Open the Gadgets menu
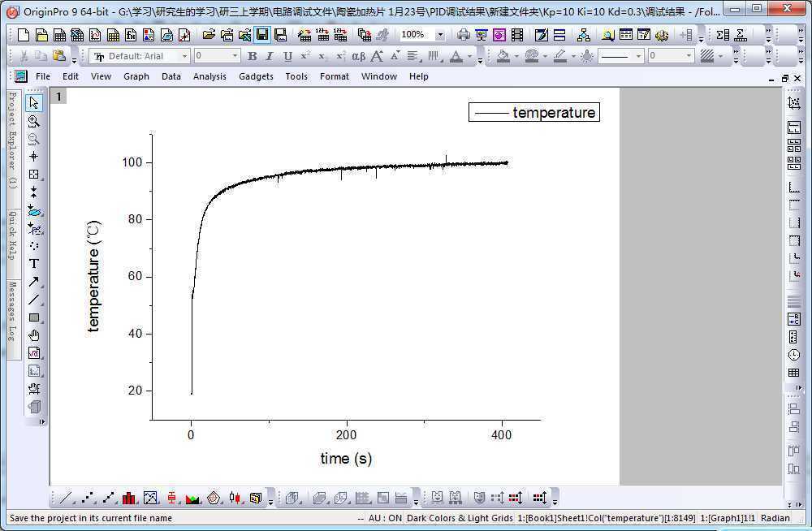This screenshot has height=531, width=812. [x=256, y=76]
